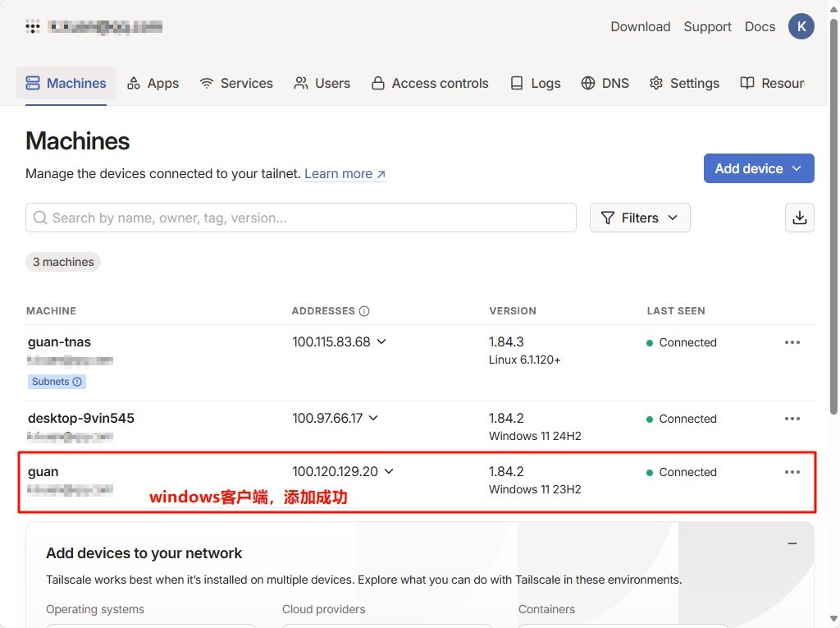Open the Users tab
This screenshot has width=840, height=628.
point(322,83)
